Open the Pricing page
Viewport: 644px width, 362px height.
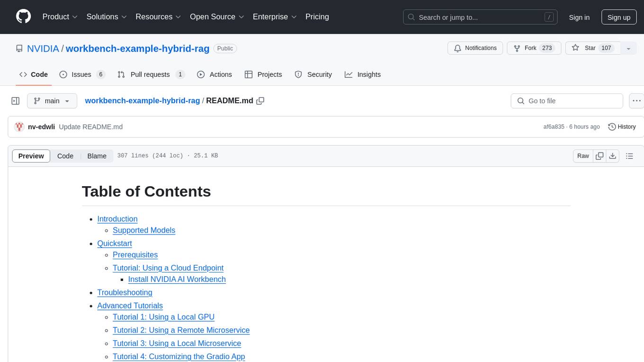tap(317, 17)
